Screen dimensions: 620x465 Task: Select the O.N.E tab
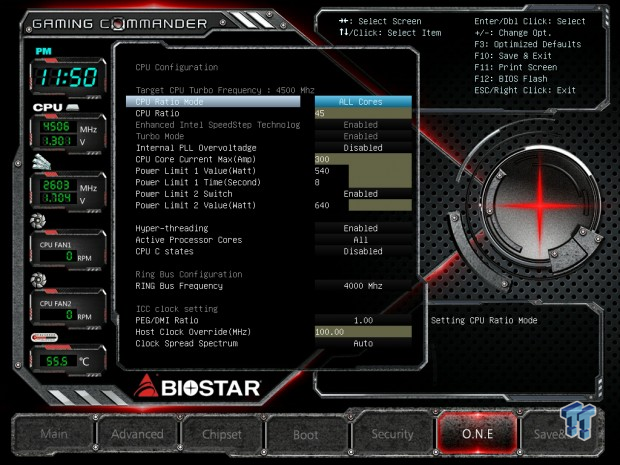click(477, 434)
